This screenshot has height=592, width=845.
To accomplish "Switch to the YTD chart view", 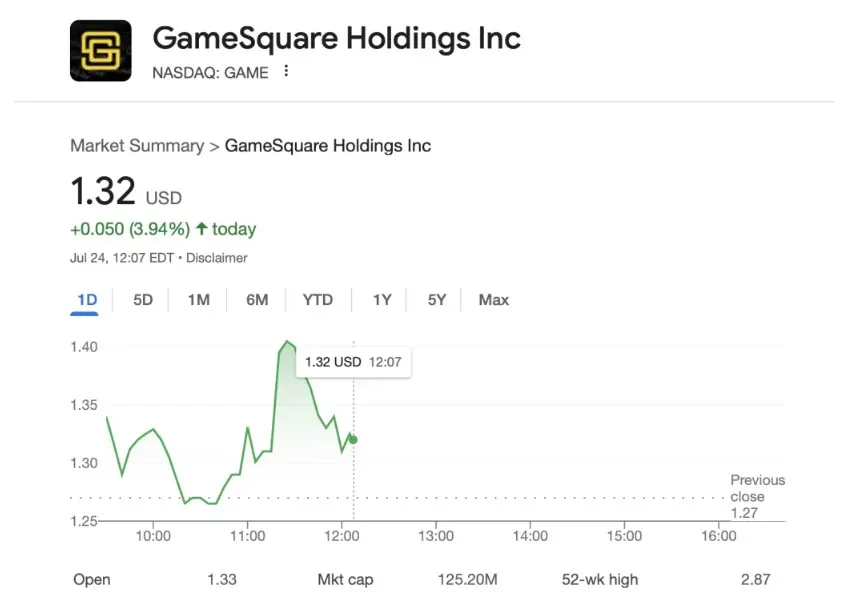I will click(317, 299).
